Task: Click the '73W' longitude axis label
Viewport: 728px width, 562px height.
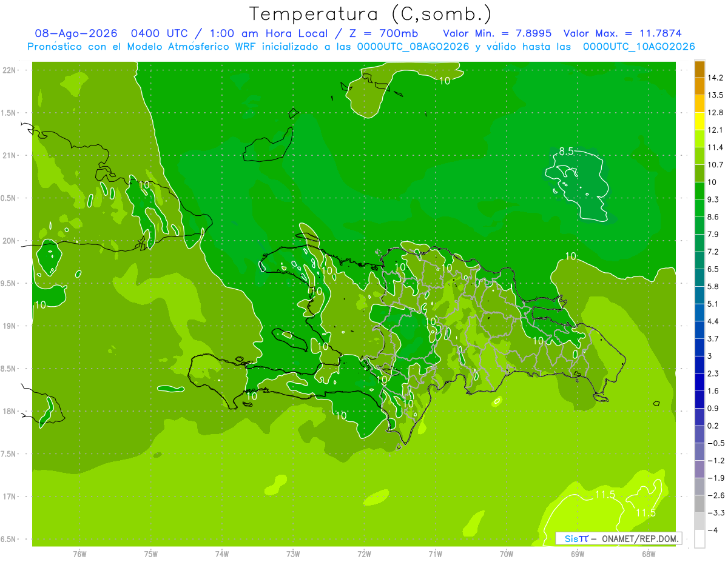Action: click(293, 554)
